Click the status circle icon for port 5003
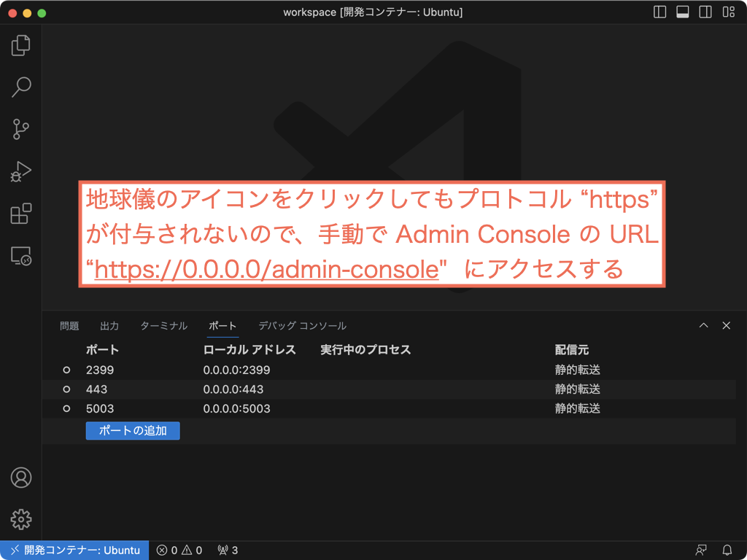Screen dimensions: 747x560 click(66, 408)
